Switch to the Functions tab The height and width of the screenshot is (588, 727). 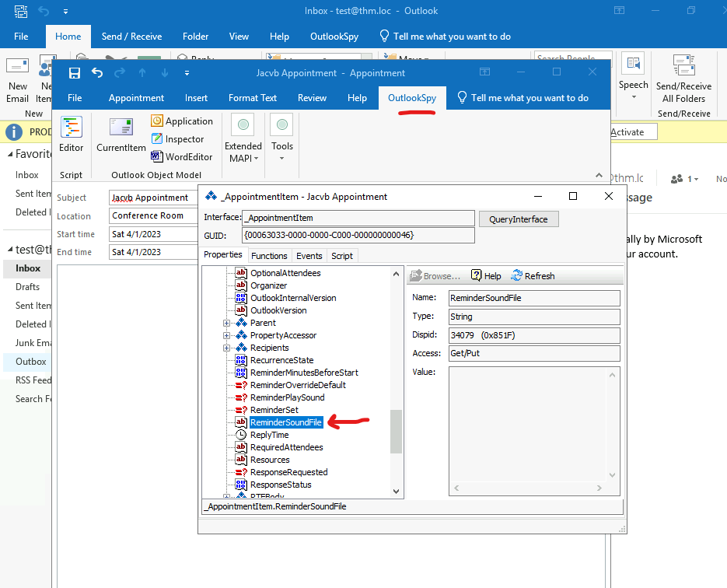(x=269, y=256)
